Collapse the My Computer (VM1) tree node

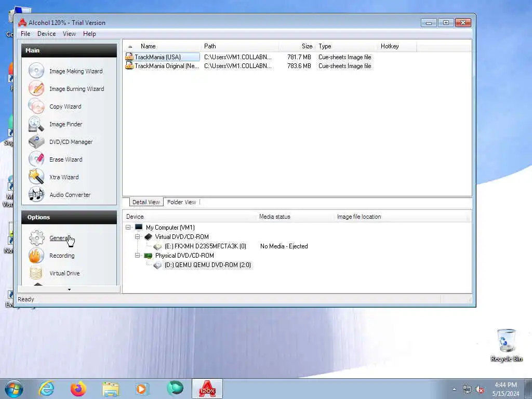point(128,228)
